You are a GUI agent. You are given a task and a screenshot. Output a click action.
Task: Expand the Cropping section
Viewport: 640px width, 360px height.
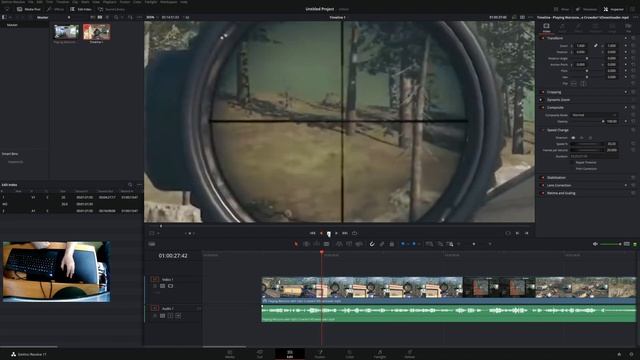click(x=554, y=92)
